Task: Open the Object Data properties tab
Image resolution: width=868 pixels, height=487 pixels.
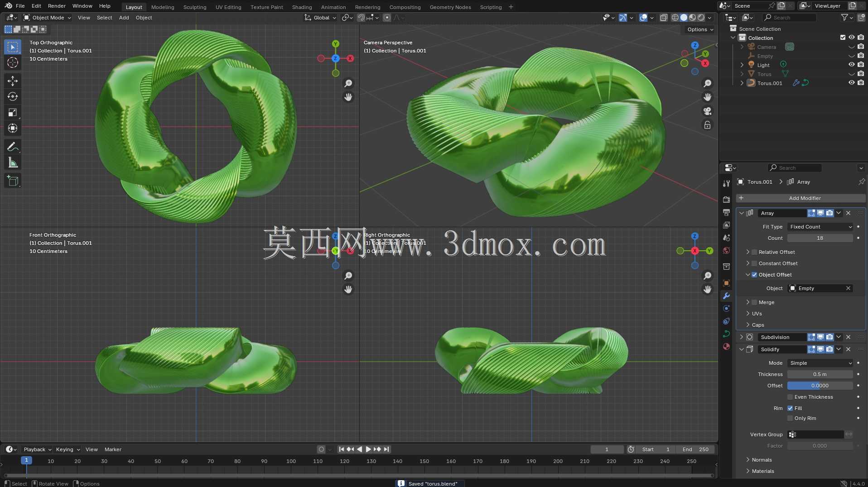Action: (x=726, y=334)
